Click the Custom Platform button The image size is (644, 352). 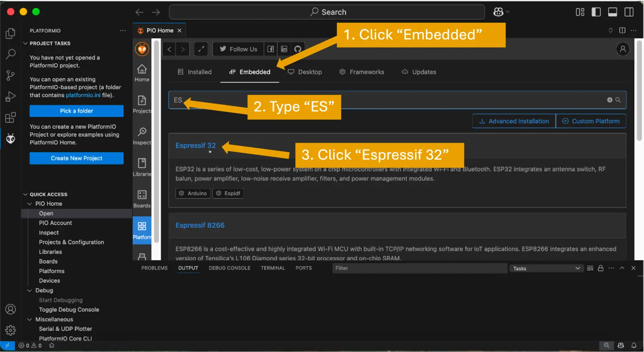point(591,121)
